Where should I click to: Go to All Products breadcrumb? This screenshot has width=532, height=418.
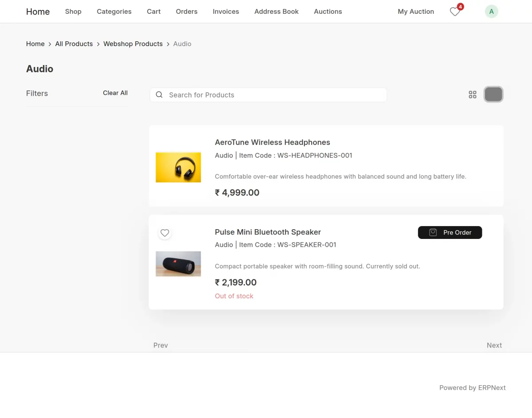(x=74, y=44)
